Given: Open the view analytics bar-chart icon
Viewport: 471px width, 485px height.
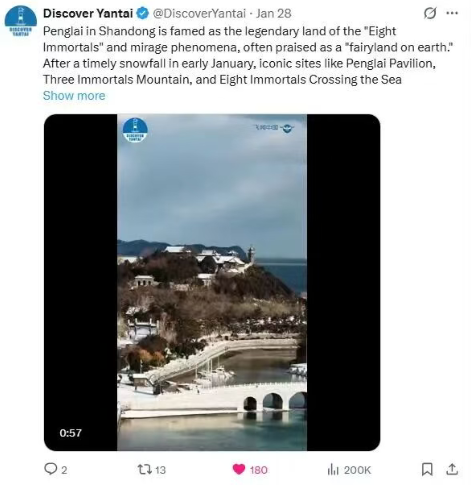Looking at the screenshot, I should 333,469.
